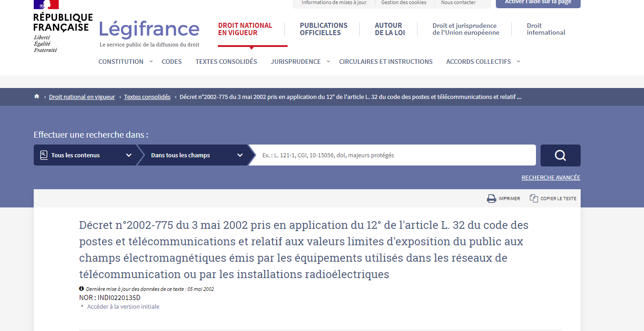Expand the Jurisprudence menu chevron
The width and height of the screenshot is (644, 331).
click(x=328, y=62)
